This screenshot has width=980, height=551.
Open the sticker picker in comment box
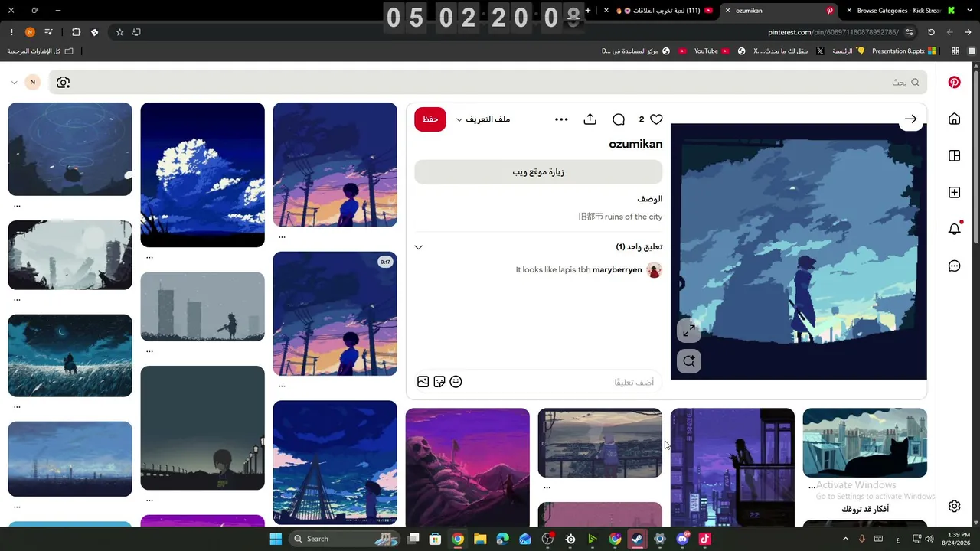pos(439,382)
